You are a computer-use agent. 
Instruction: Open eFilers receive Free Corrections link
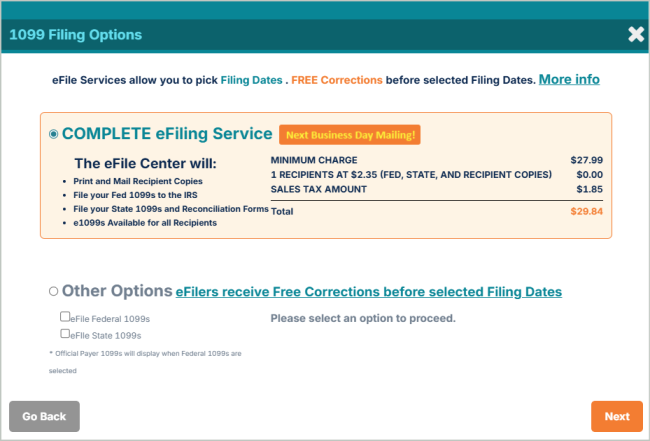tap(368, 292)
